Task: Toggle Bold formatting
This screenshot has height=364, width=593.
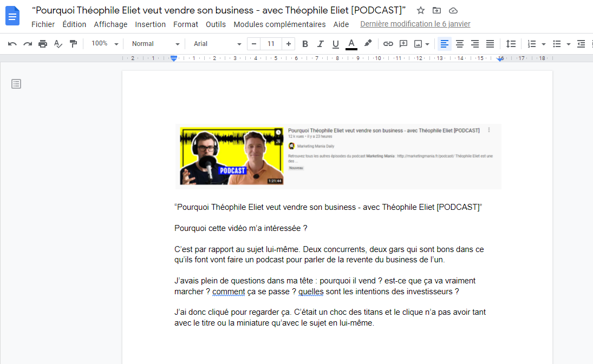Action: (305, 44)
